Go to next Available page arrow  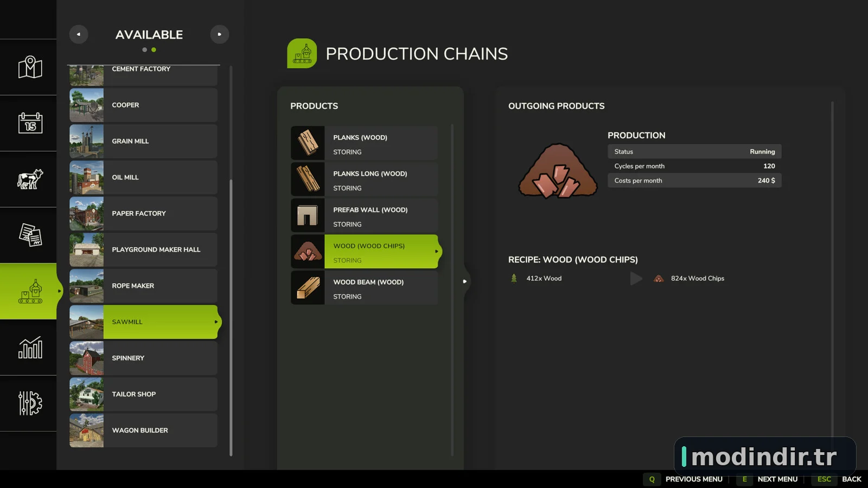220,34
